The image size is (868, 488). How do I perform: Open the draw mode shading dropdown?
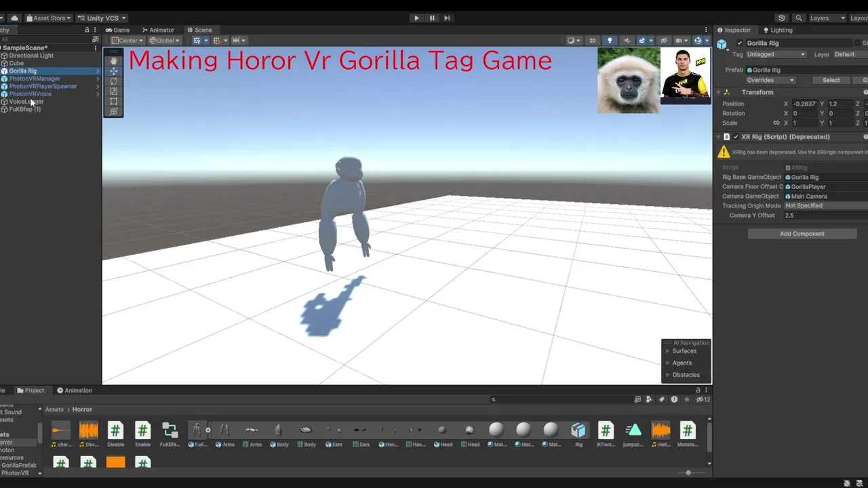[574, 41]
